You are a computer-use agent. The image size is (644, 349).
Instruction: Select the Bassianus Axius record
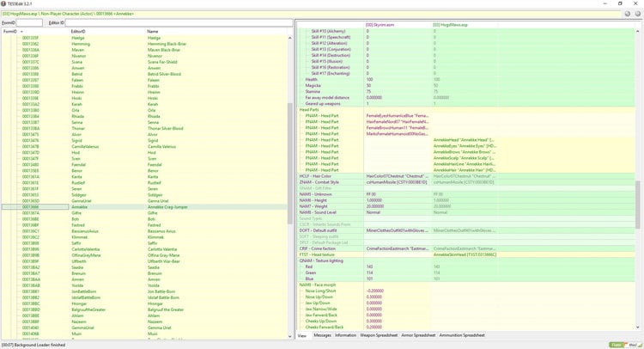tap(144, 231)
